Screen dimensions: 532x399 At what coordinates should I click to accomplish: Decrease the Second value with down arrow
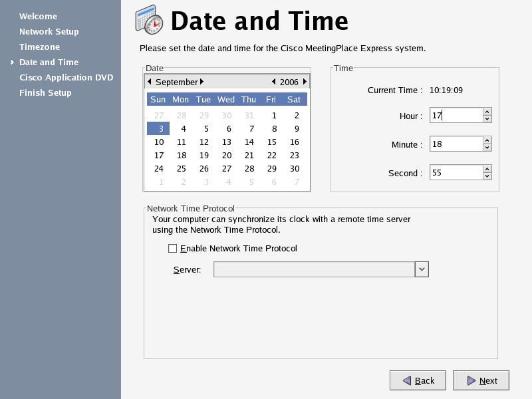tap(487, 176)
